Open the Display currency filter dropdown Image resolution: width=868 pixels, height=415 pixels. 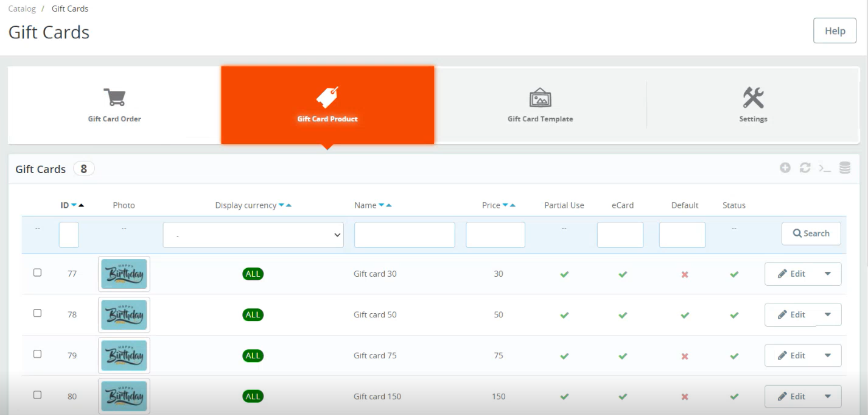click(x=253, y=235)
